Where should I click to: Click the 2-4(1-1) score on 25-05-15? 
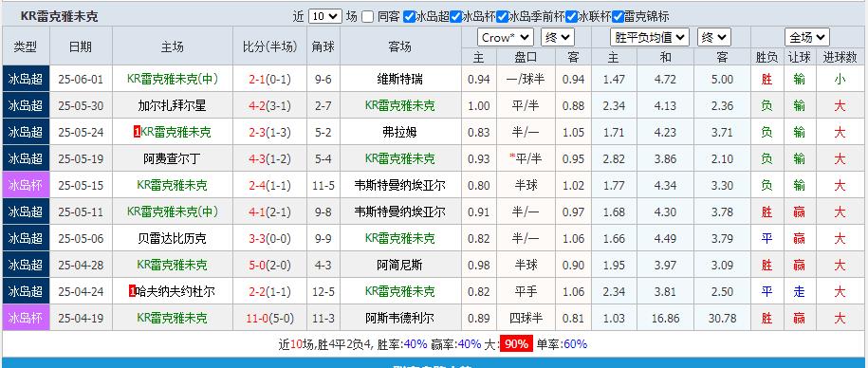[x=269, y=185]
